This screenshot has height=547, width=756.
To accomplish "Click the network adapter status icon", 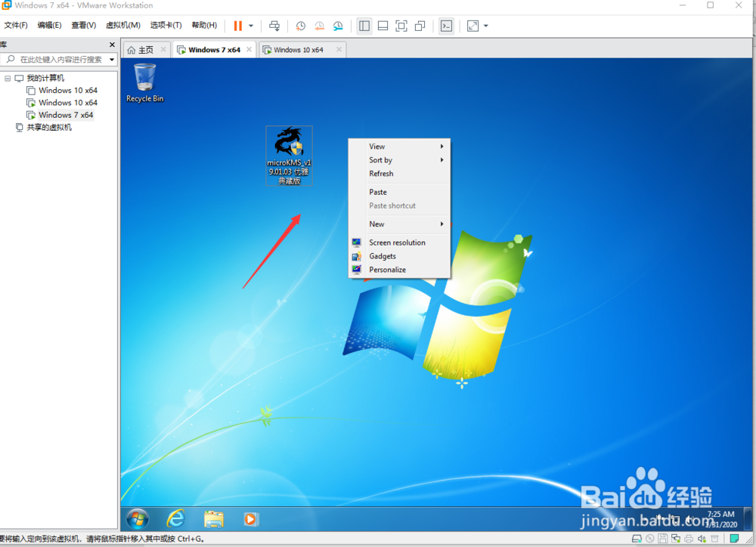I will tap(675, 539).
